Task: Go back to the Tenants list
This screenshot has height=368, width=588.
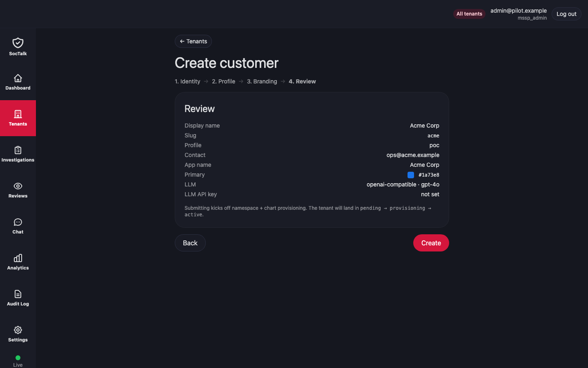Action: [193, 41]
